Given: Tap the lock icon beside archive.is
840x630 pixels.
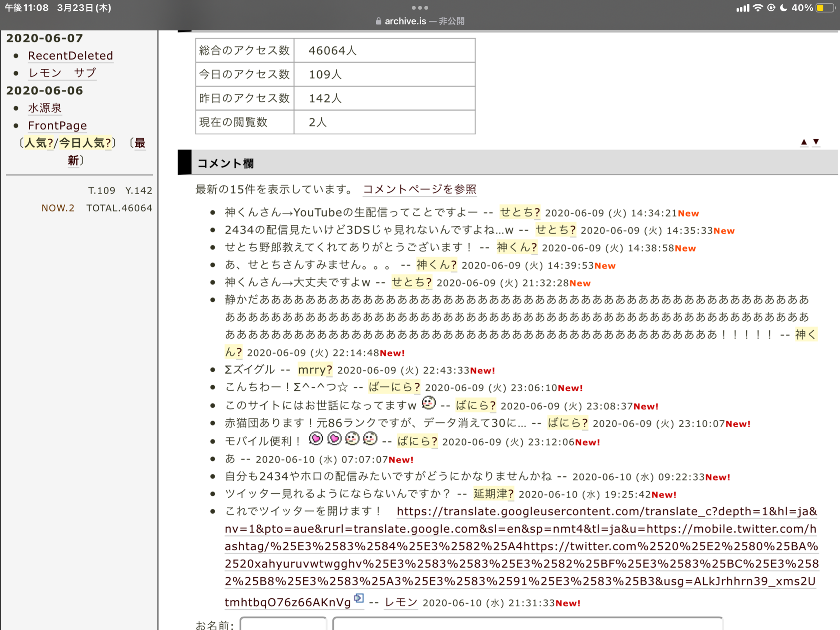Looking at the screenshot, I should (378, 21).
